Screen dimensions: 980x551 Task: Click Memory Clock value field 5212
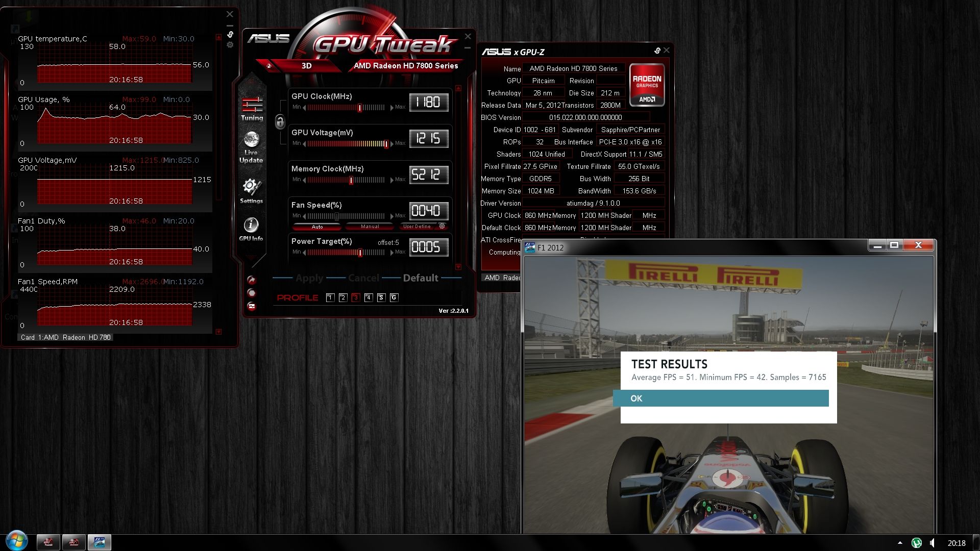429,174
